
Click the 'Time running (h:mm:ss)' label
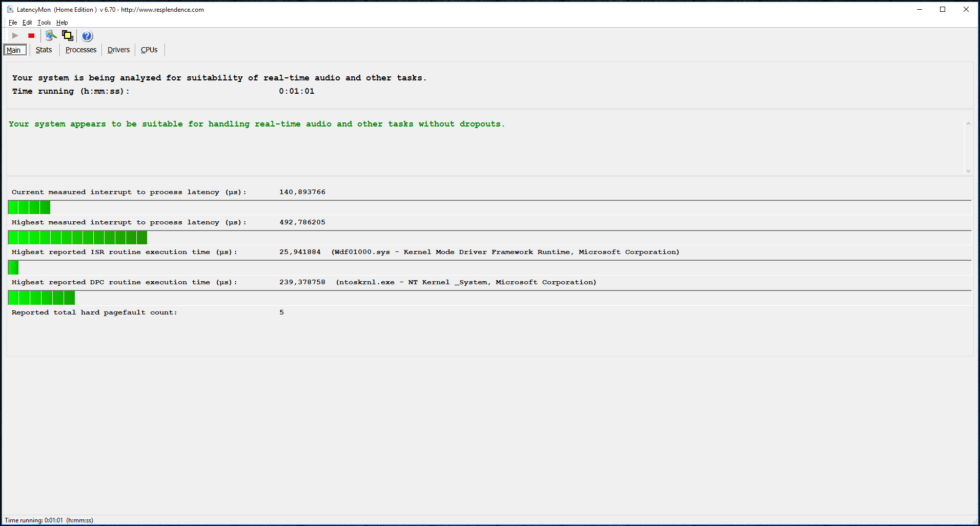point(71,91)
